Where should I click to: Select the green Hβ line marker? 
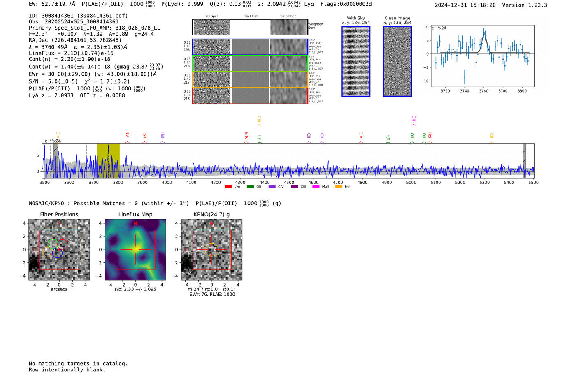pyautogui.click(x=388, y=139)
